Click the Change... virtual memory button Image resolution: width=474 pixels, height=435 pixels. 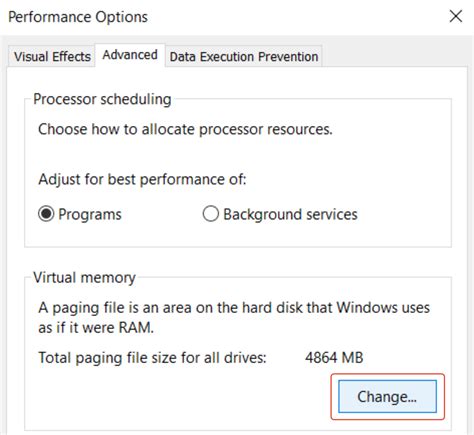tap(387, 396)
